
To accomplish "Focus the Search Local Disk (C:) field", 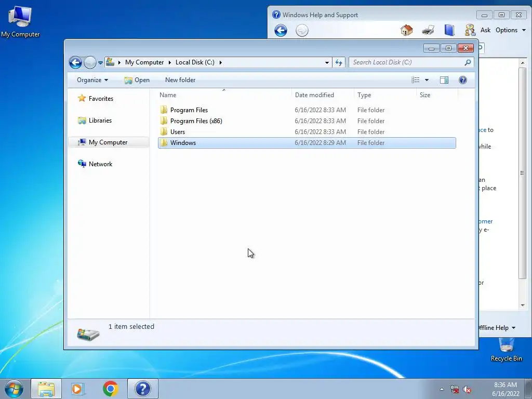I will 407,62.
